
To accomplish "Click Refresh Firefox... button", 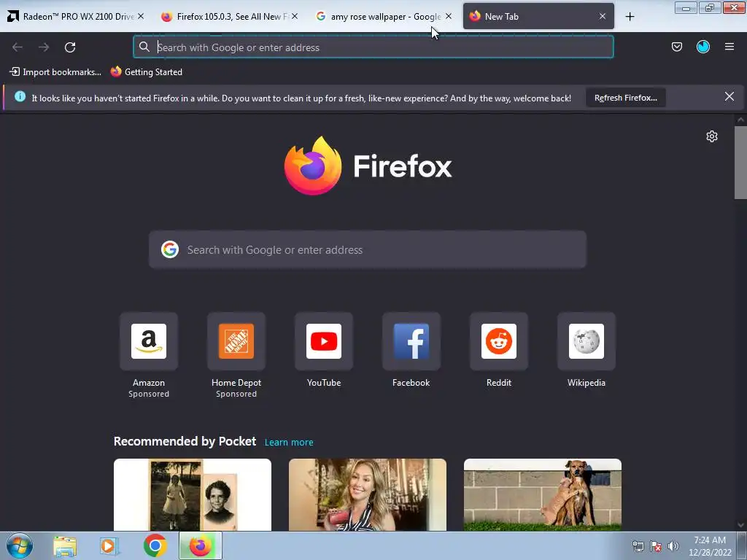I will coord(625,98).
